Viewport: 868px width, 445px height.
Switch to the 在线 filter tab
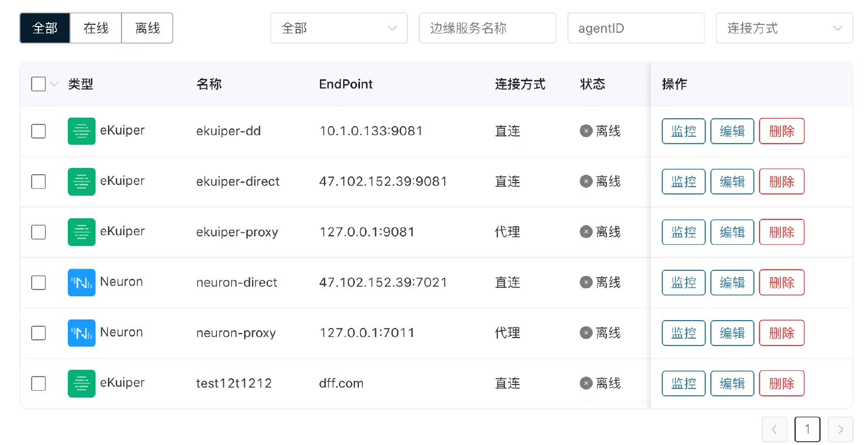pos(96,28)
